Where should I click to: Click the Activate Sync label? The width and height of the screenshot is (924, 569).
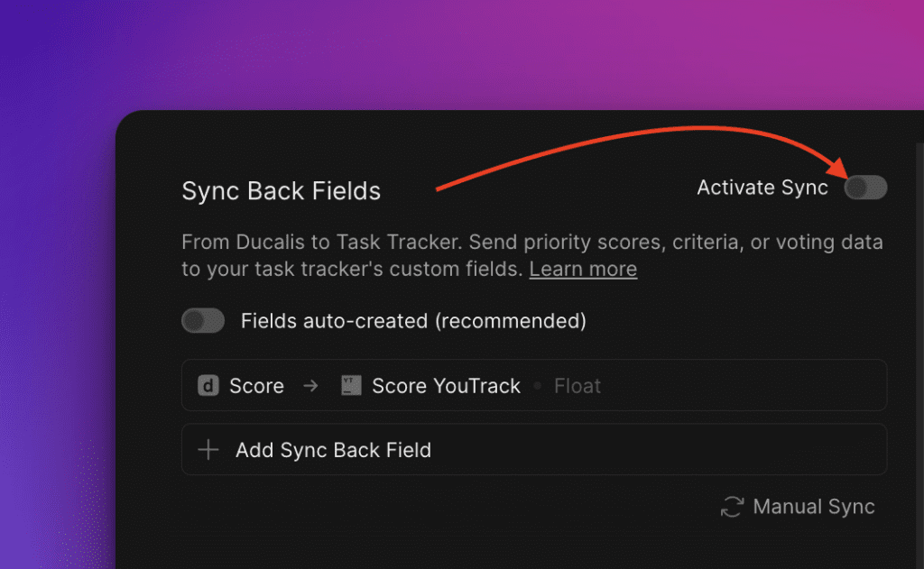click(762, 188)
